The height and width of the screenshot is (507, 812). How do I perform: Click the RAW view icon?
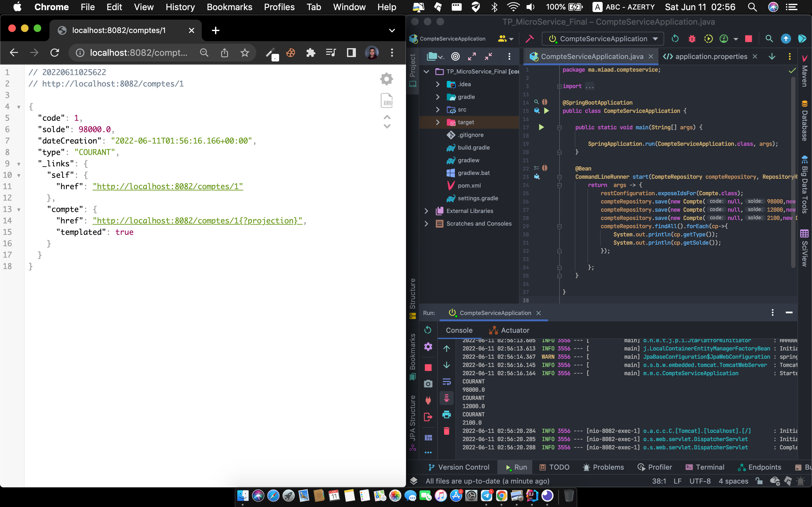point(387,100)
